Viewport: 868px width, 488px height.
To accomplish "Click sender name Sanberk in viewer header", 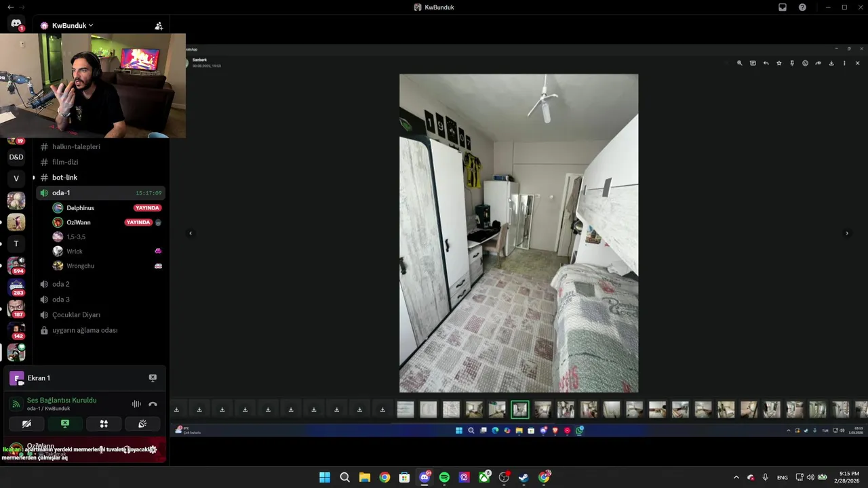I will tap(199, 60).
